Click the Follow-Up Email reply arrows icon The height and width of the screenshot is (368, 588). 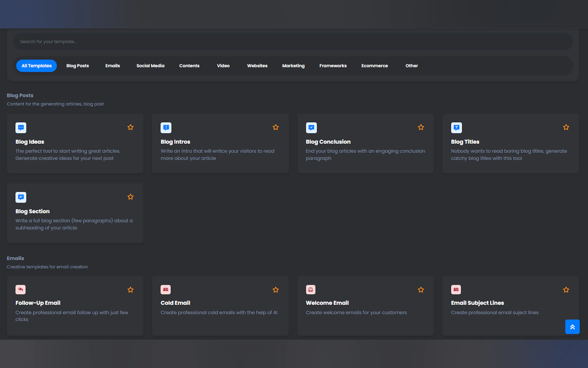point(20,290)
